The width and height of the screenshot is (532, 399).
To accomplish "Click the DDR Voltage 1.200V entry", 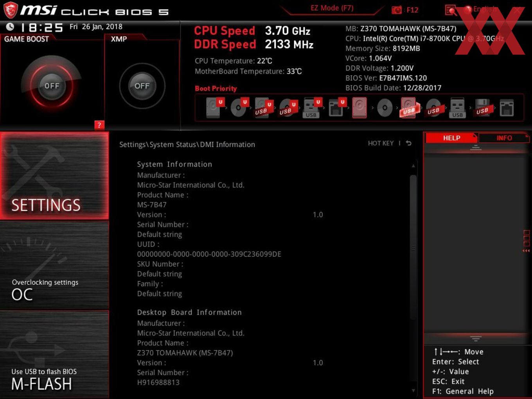I will 379,68.
